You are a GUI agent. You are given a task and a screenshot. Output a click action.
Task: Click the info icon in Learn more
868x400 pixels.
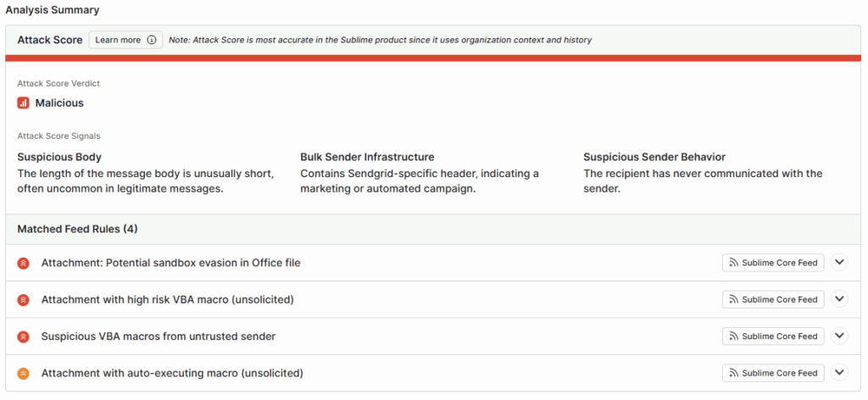152,40
